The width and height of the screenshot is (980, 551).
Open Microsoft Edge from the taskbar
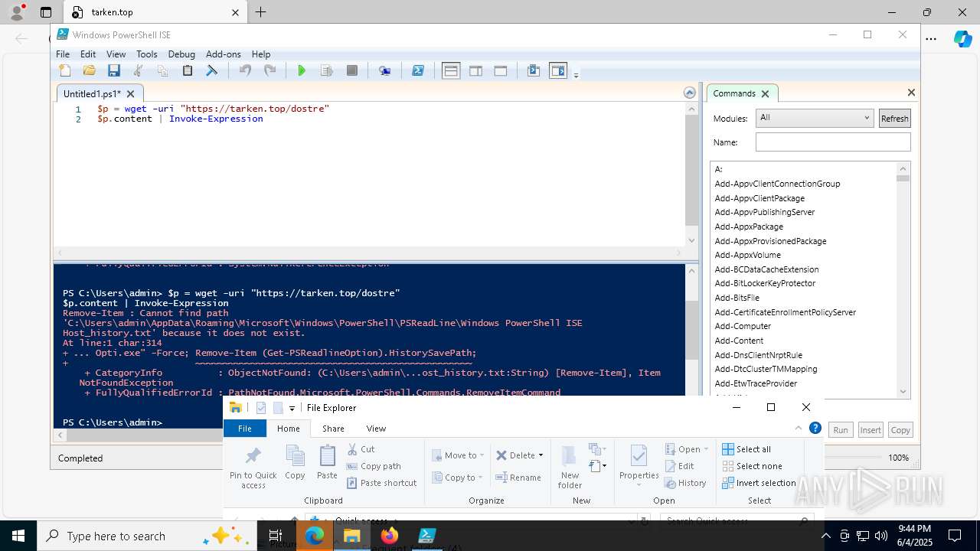315,536
